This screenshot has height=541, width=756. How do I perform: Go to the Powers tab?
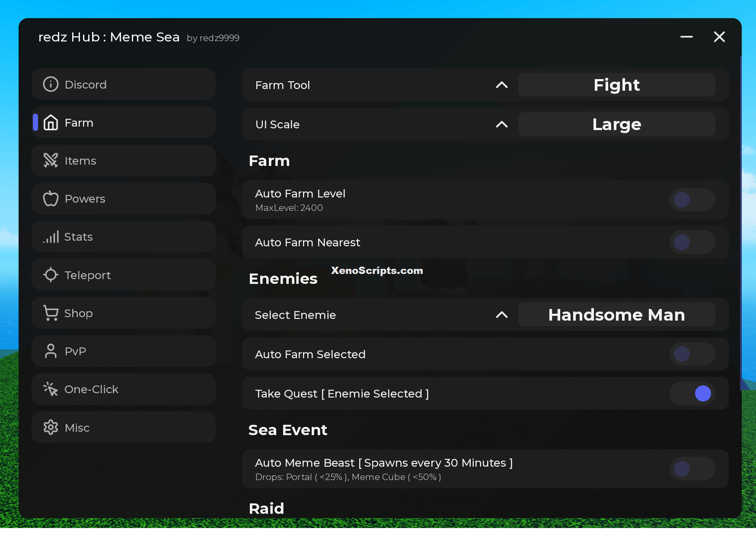coord(124,199)
